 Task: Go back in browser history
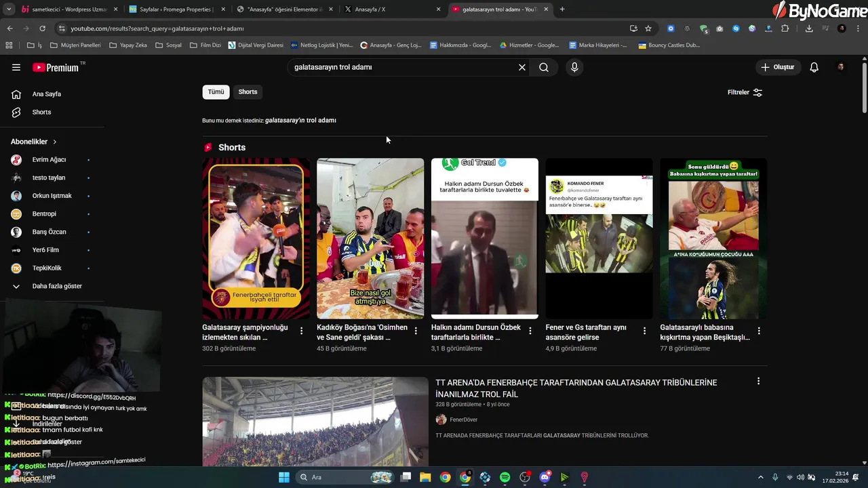point(9,28)
